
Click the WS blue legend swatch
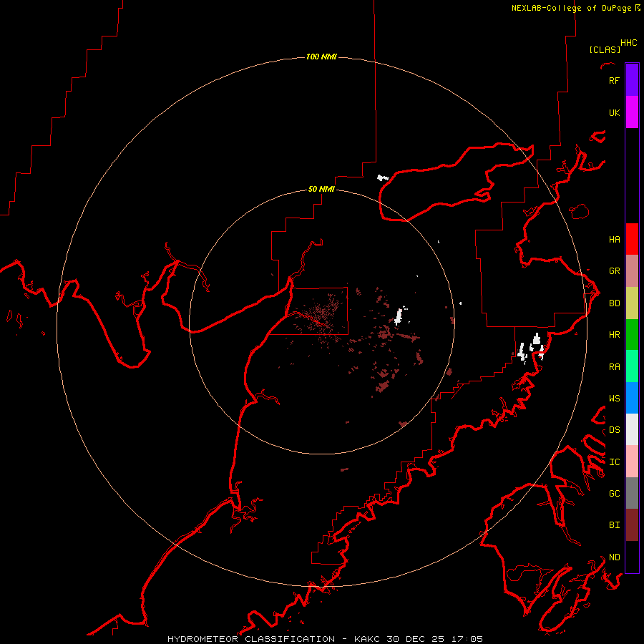point(632,398)
